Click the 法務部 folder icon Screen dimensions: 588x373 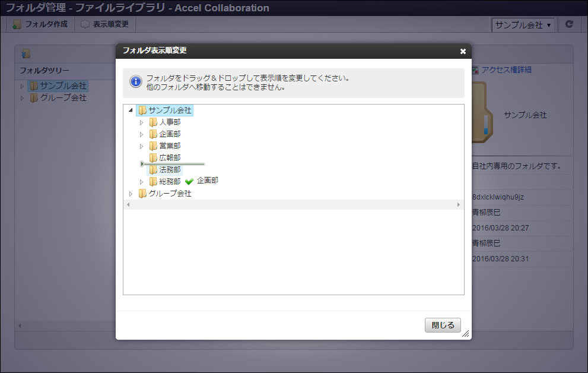click(x=153, y=170)
